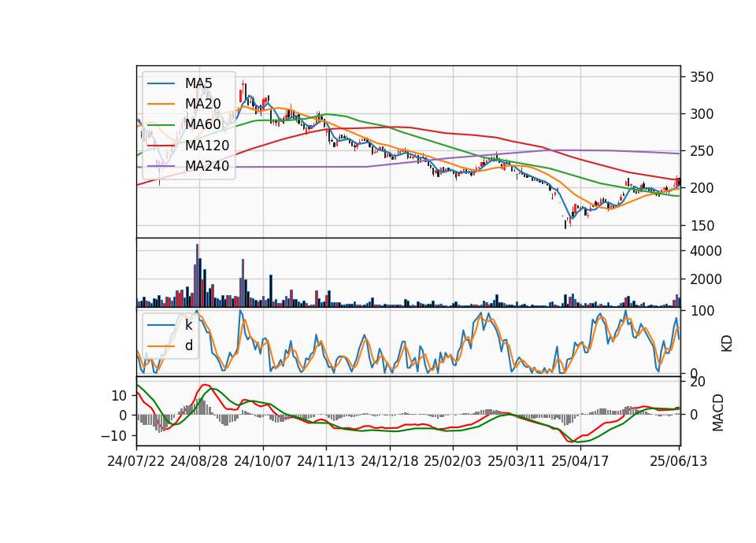The image size is (756, 543).
Task: Click the orange MA20 legend line swatch
Action: click(161, 104)
